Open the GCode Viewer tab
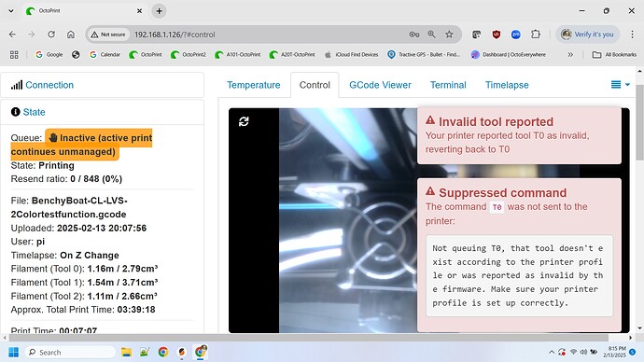This screenshot has height=362, width=644. pos(380,85)
